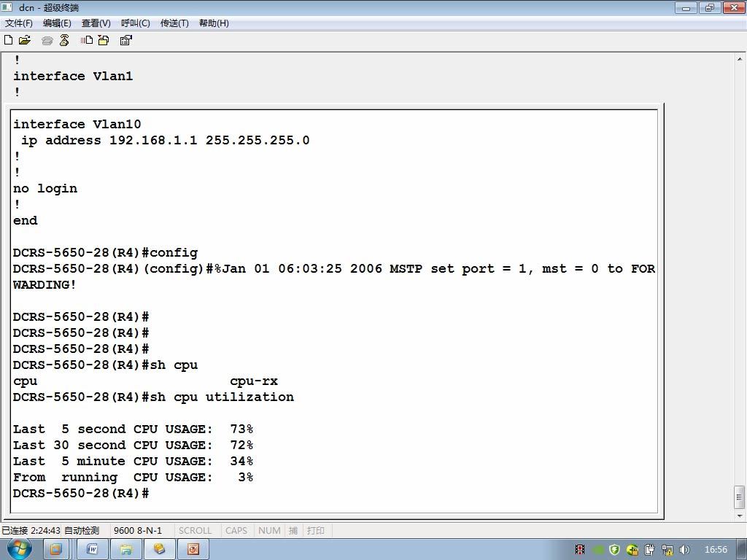This screenshot has width=747, height=560.
Task: Click the Send file toolbar icon
Action: pyautogui.click(x=87, y=41)
